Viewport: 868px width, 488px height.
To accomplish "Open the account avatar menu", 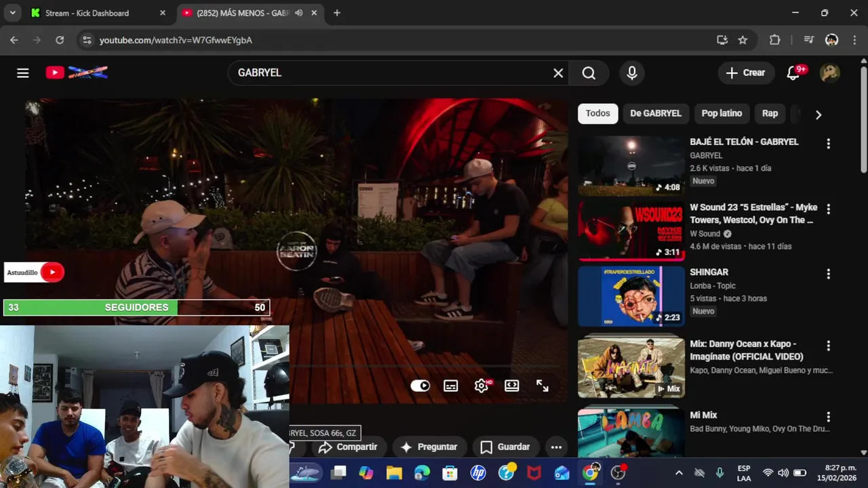I will 830,73.
